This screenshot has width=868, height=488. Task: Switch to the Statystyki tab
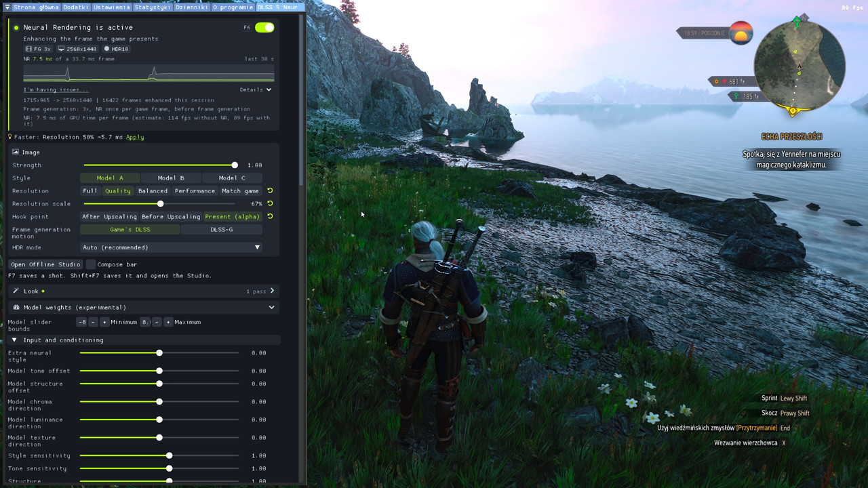tap(152, 7)
